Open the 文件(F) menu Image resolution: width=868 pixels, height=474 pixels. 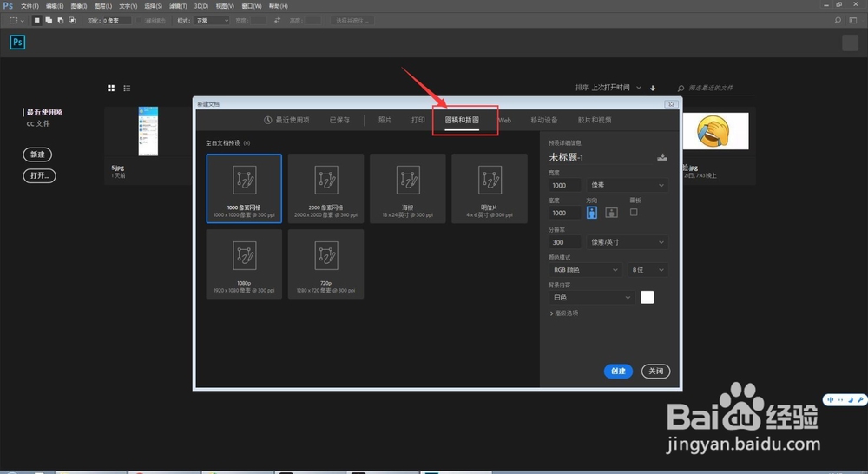click(30, 6)
